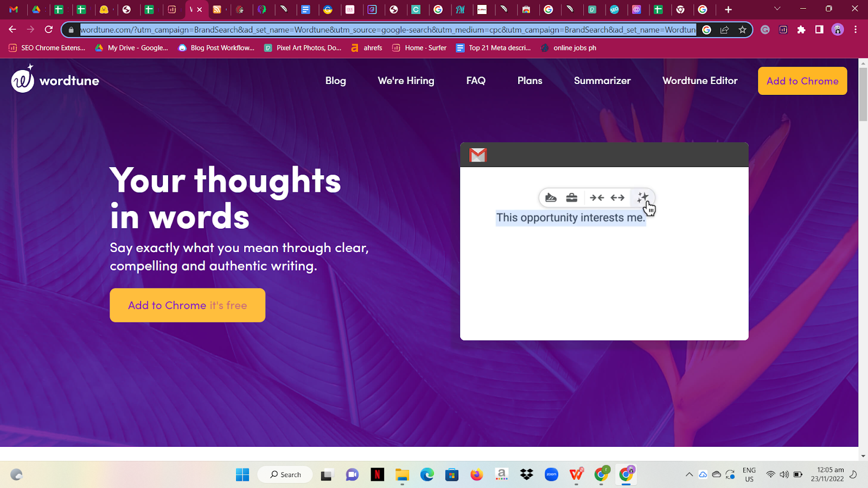Open the My Drive - Google bookmark
Screen dimensions: 868x488
click(x=132, y=48)
